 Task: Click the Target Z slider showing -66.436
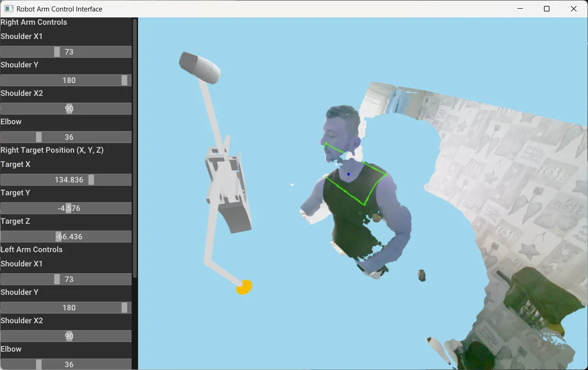pyautogui.click(x=66, y=237)
